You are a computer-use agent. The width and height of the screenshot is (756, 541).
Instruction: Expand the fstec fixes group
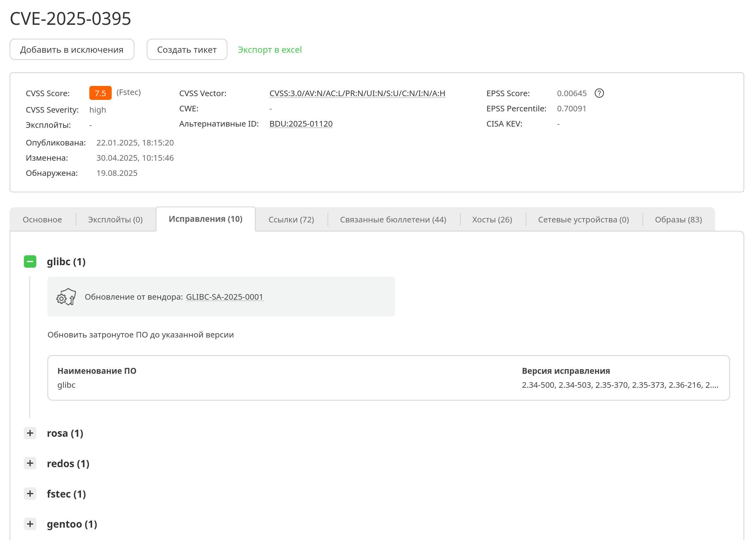30,494
